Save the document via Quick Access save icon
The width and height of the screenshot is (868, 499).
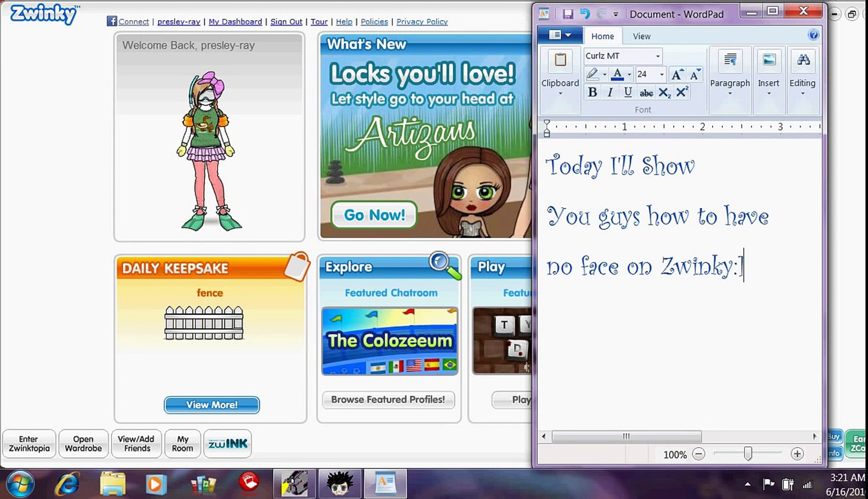tap(568, 14)
